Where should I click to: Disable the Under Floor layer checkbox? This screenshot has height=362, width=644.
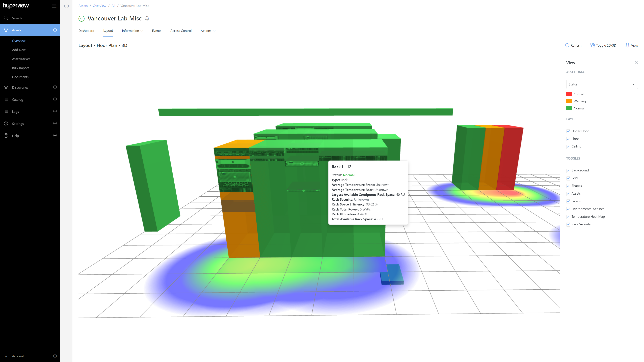click(568, 131)
